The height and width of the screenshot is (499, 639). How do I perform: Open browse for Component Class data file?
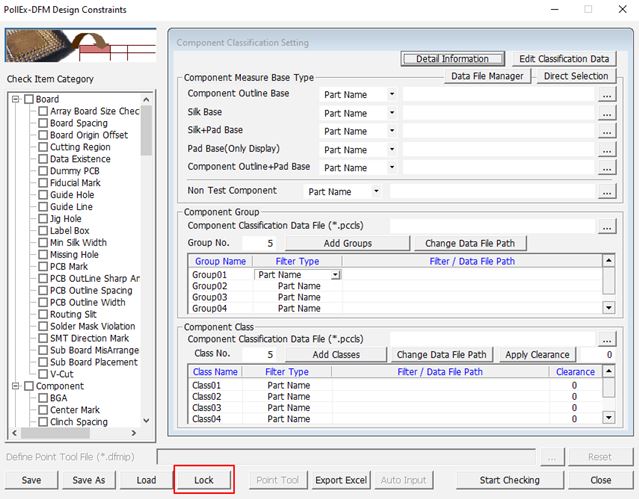(x=606, y=339)
